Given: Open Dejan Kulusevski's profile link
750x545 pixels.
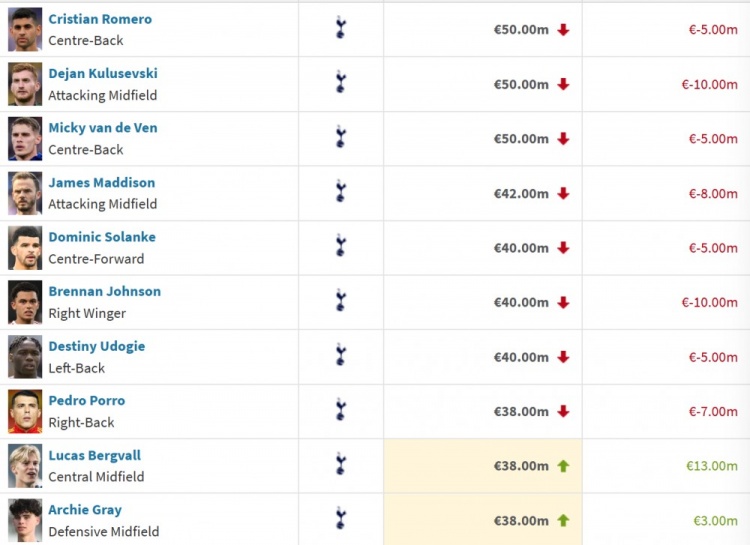Looking at the screenshot, I should [102, 73].
